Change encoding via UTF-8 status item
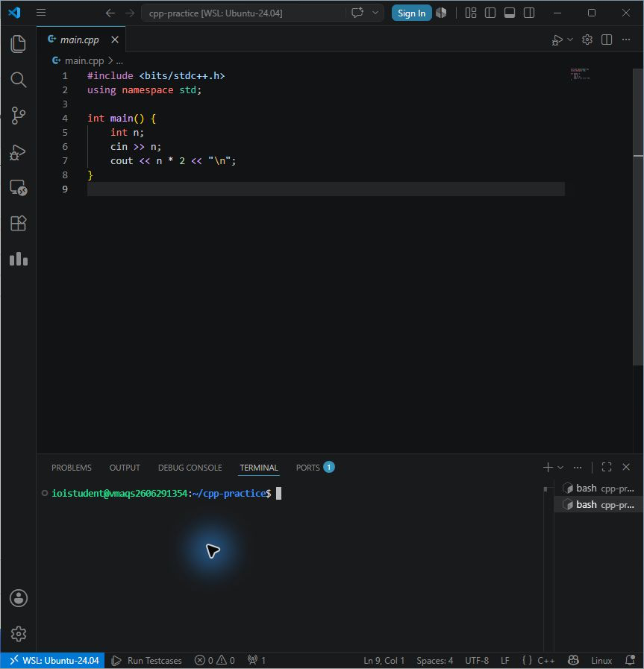The height and width of the screenshot is (669, 644). [477, 661]
